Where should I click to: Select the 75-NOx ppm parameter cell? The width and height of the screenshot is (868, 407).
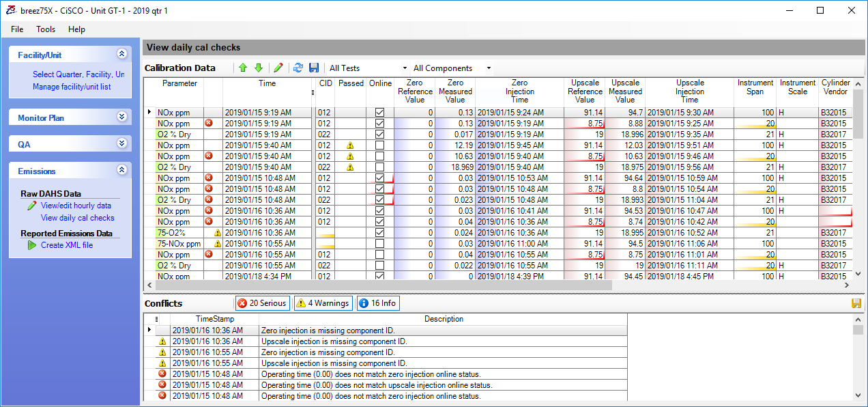pyautogui.click(x=180, y=244)
